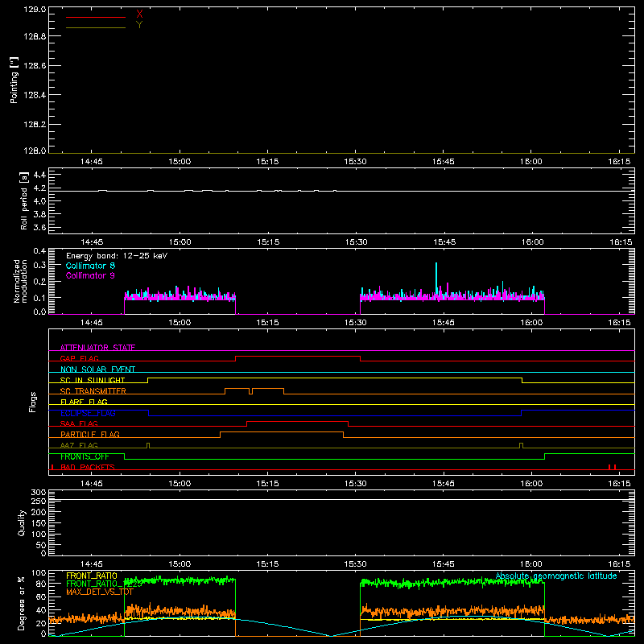Click the cyan 'Collimator 8' legend entry
The image size is (644, 644).
(90, 266)
